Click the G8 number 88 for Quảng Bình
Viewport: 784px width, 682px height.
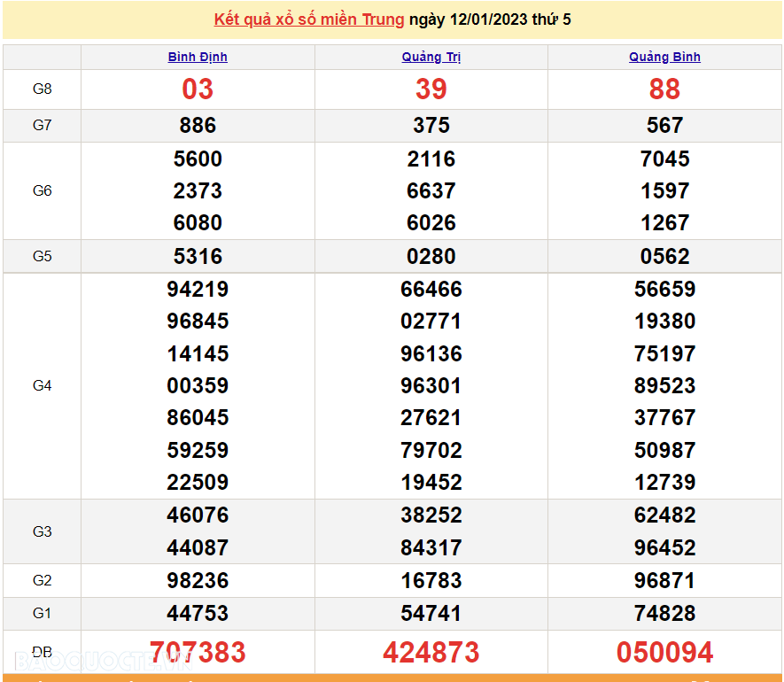click(x=665, y=89)
